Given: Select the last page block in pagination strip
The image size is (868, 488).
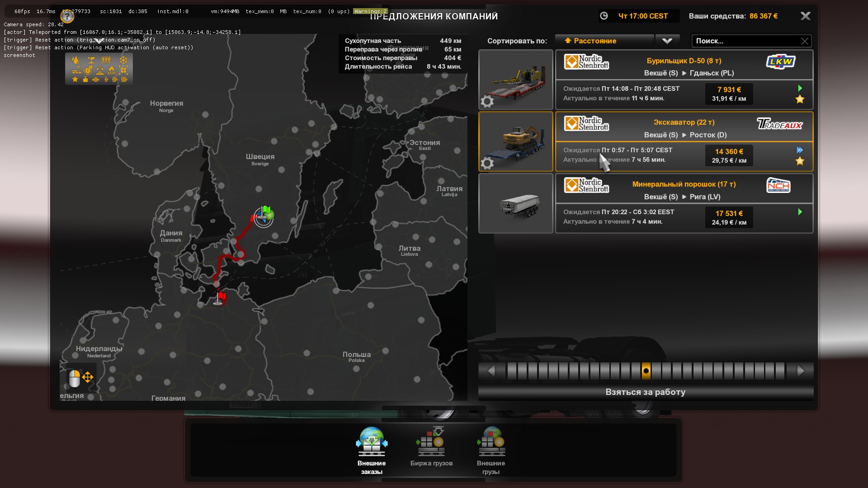Looking at the screenshot, I should pos(780,371).
